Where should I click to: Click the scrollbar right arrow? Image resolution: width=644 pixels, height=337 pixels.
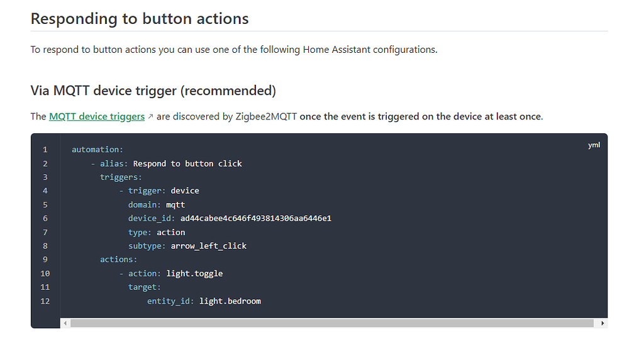602,323
